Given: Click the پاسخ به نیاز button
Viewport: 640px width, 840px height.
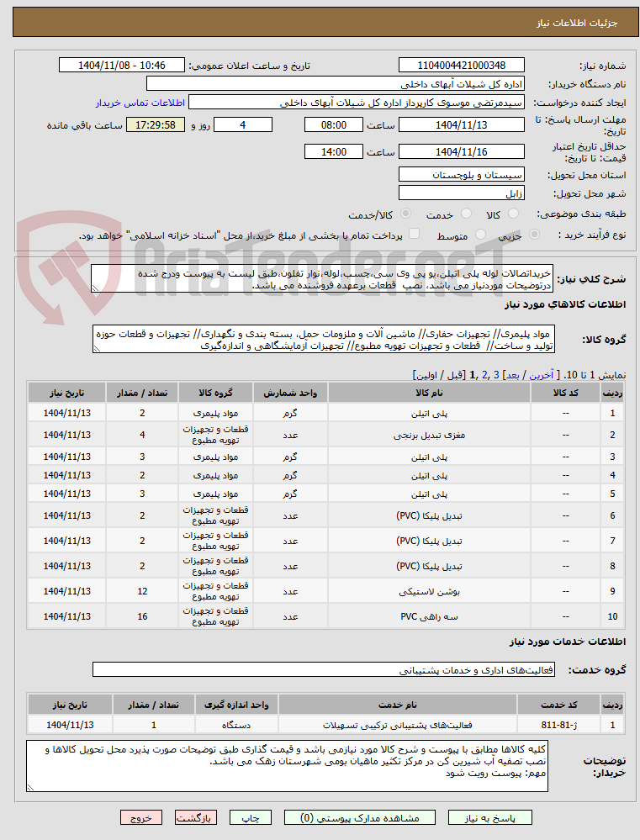Looking at the screenshot, I should 490,818.
